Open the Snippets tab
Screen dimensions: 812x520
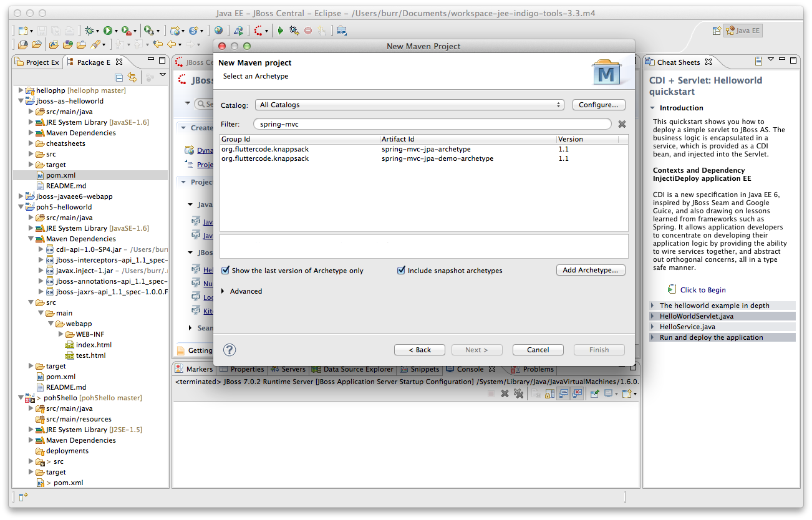pos(420,369)
